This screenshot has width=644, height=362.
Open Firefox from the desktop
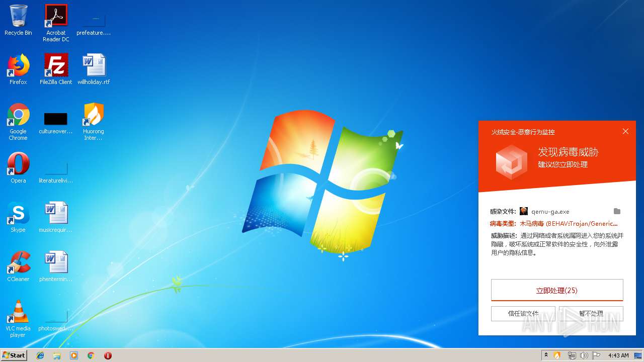[x=18, y=69]
